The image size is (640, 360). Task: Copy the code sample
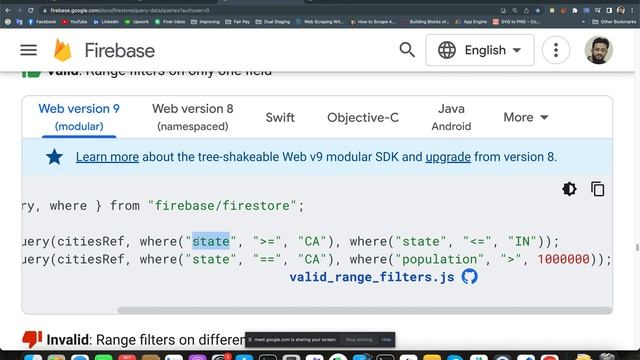coord(598,189)
